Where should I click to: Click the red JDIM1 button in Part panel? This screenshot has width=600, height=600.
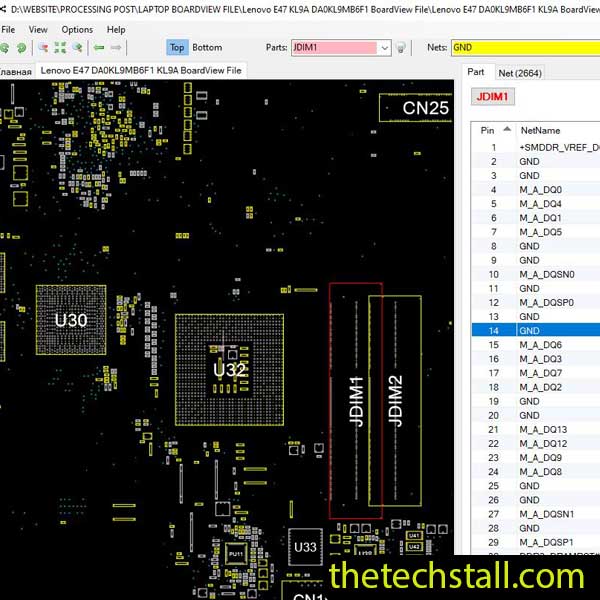(492, 97)
